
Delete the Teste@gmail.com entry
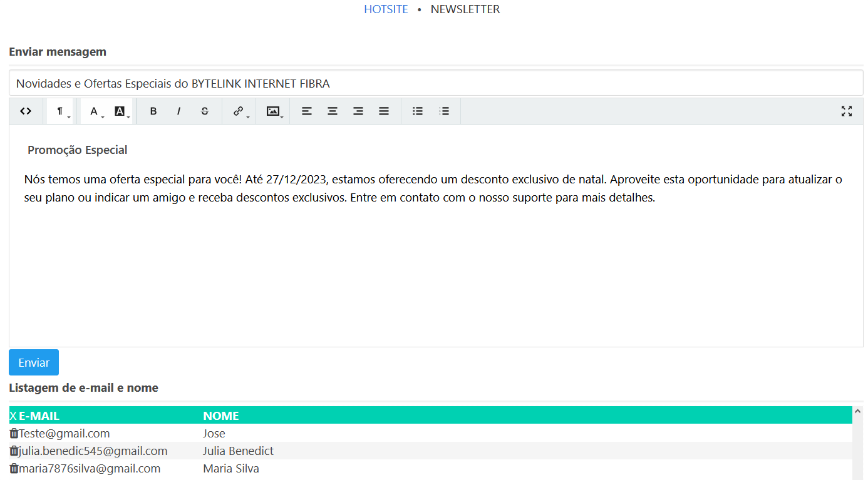[14, 433]
